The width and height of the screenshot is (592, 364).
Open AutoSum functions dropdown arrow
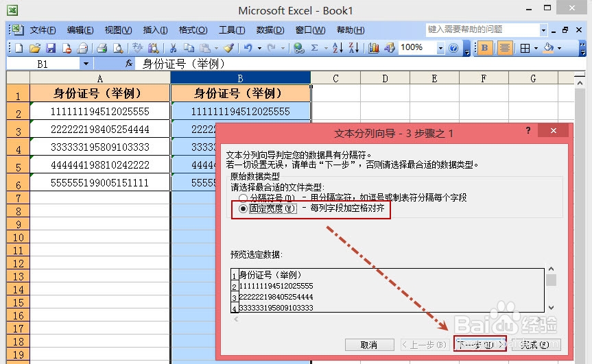(326, 48)
